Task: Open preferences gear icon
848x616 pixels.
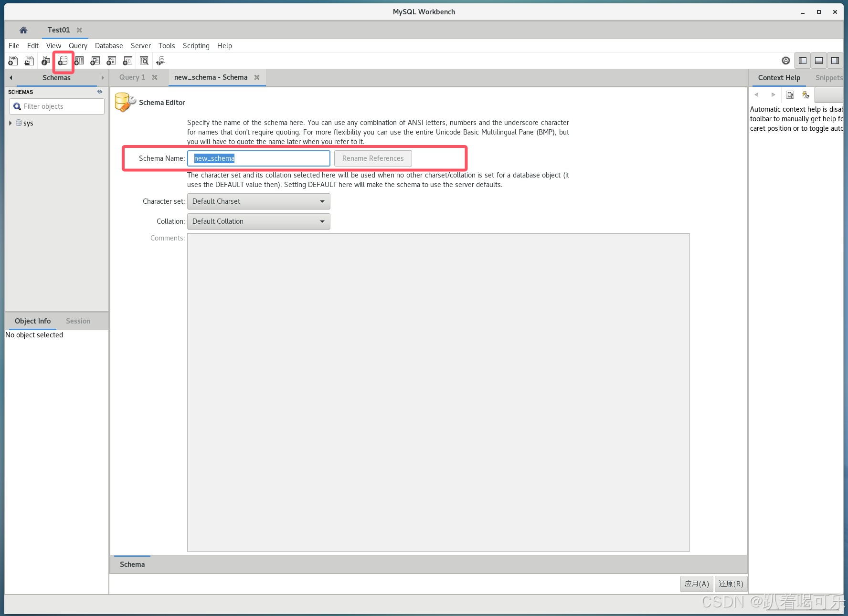Action: [x=786, y=61]
